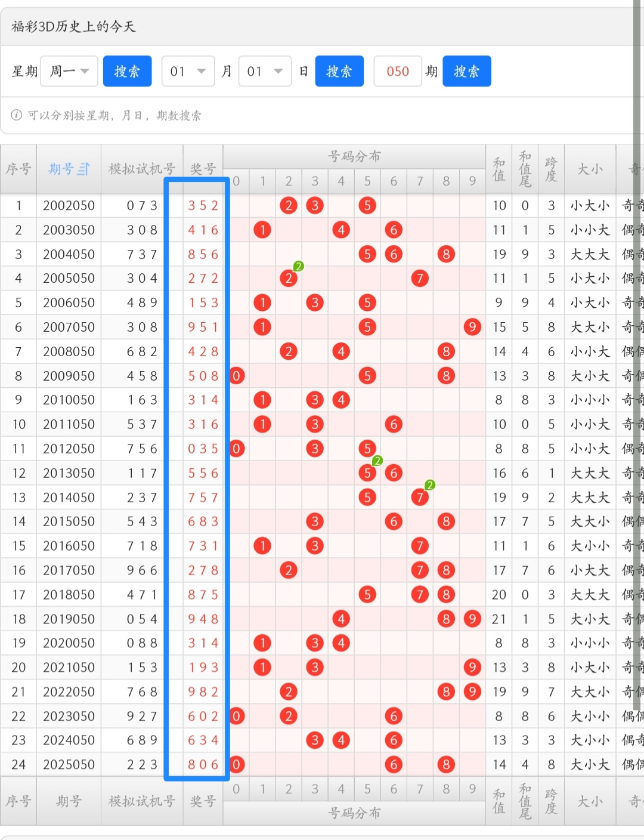The height and width of the screenshot is (840, 644).
Task: Click prize number 602 in row 22
Action: [x=203, y=716]
